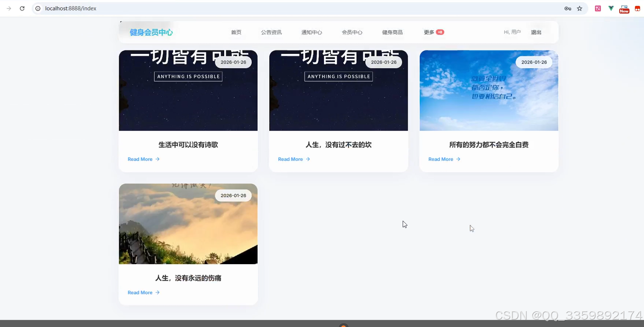Click the Hi, 用户 greeting
The image size is (644, 327).
click(512, 32)
